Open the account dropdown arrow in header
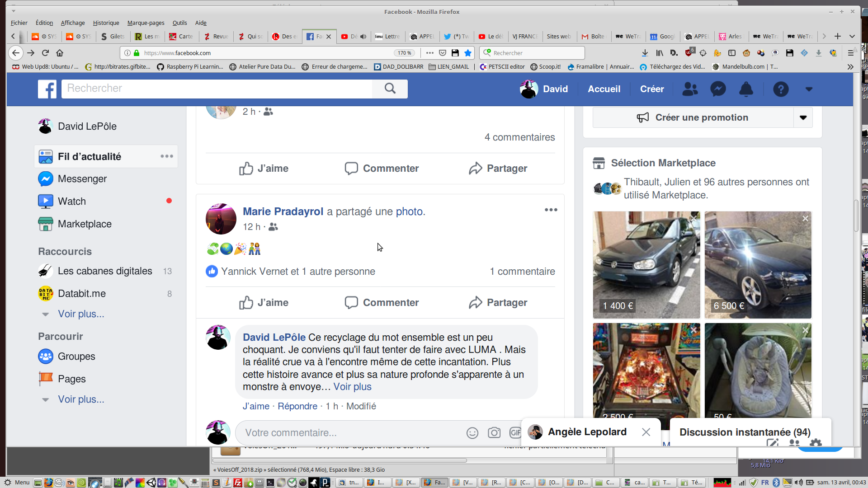This screenshot has width=868, height=488. 809,89
